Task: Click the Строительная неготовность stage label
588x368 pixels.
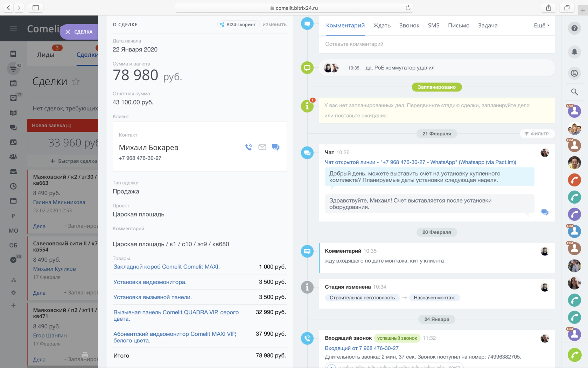Action: (362, 298)
